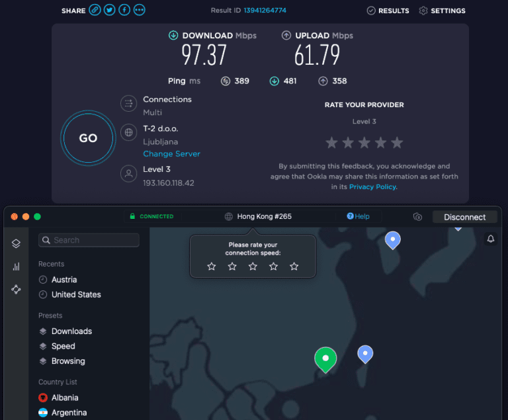Open the layers icon in VPN sidebar
The height and width of the screenshot is (420, 508).
click(16, 244)
